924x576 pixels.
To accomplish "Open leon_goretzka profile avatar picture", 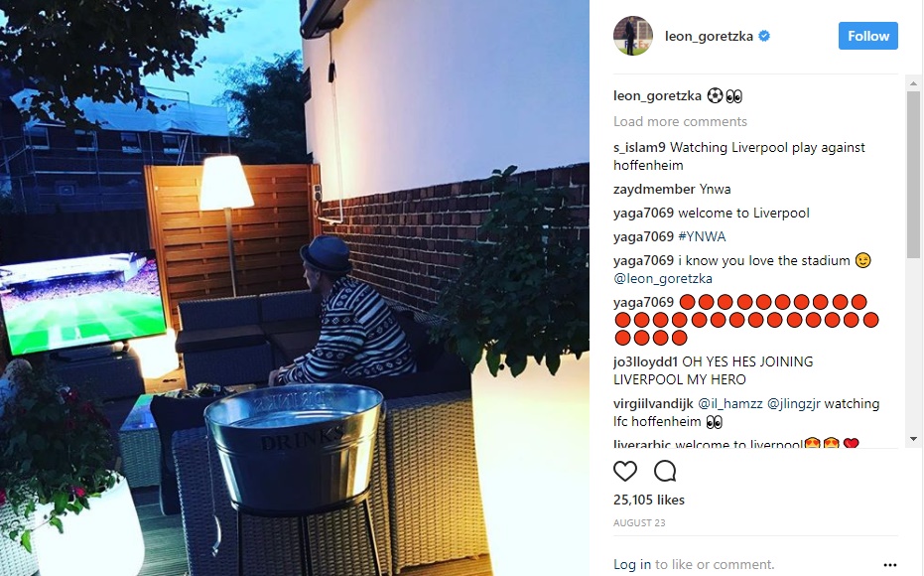I will (x=633, y=36).
